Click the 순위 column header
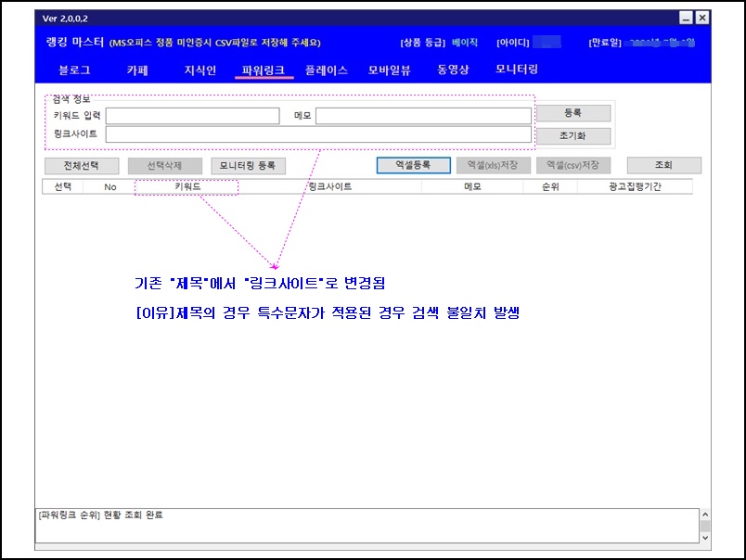Screen dimensions: 746x560 point(551,186)
